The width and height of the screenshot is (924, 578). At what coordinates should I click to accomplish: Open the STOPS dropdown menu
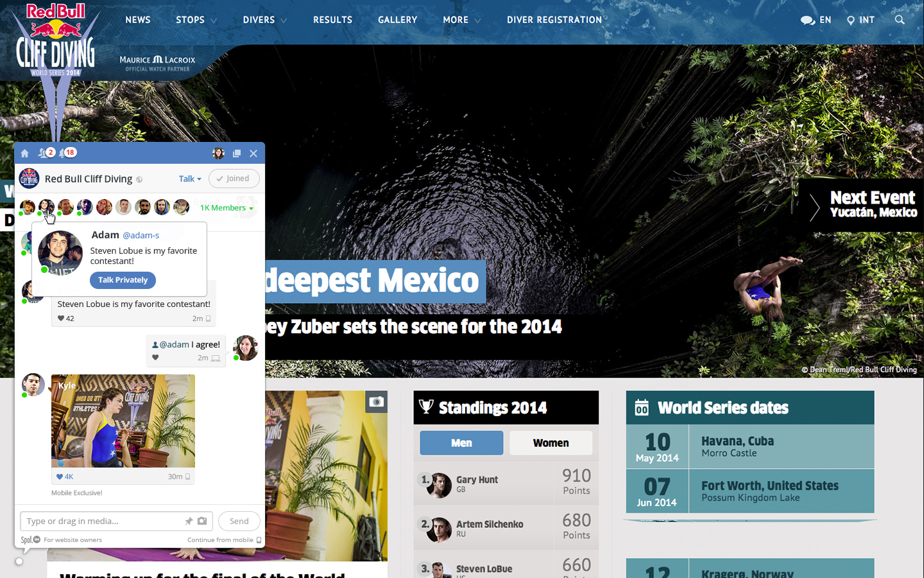(196, 20)
